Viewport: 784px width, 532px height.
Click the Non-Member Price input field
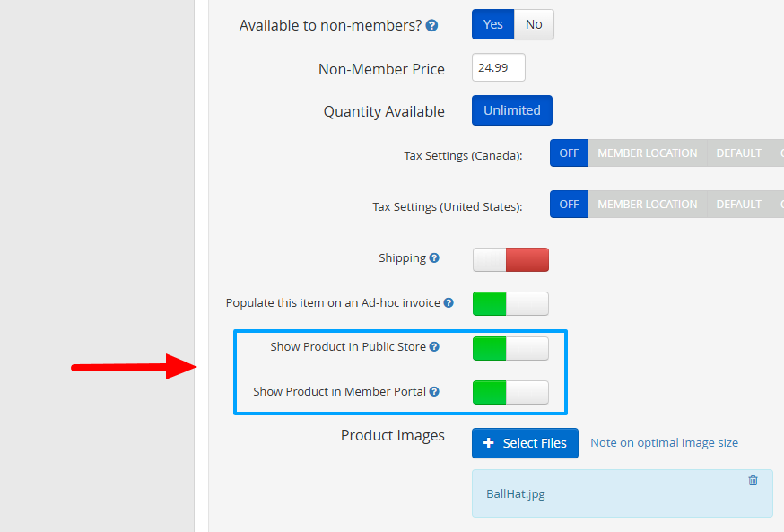tap(498, 68)
